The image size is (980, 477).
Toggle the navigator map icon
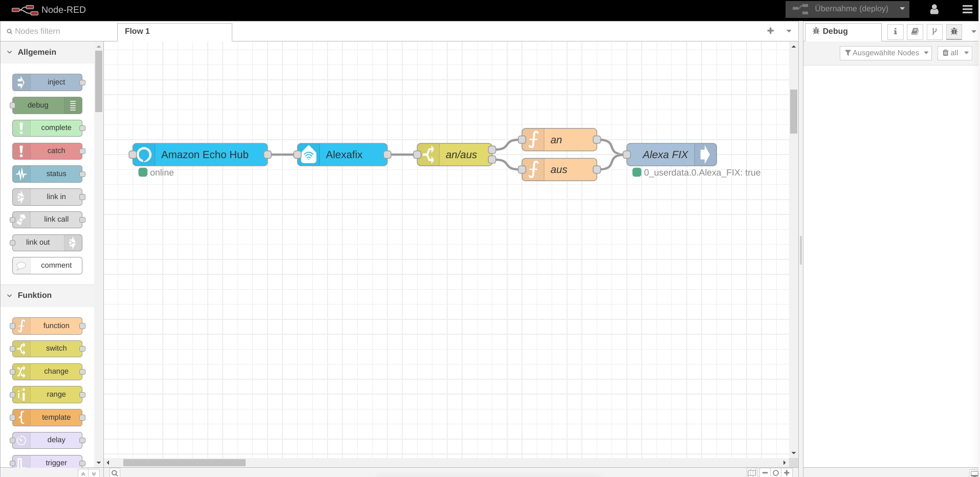click(752, 473)
